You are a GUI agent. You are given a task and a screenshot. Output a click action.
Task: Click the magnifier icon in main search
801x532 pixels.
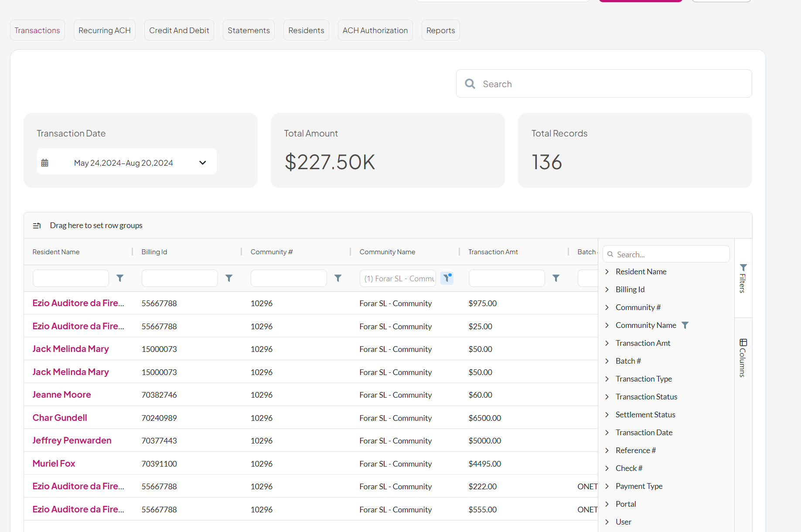pyautogui.click(x=470, y=84)
